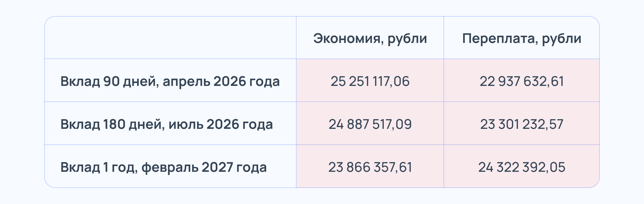Click the value 23 301 232,57
This screenshot has width=644, height=204.
[x=521, y=124]
